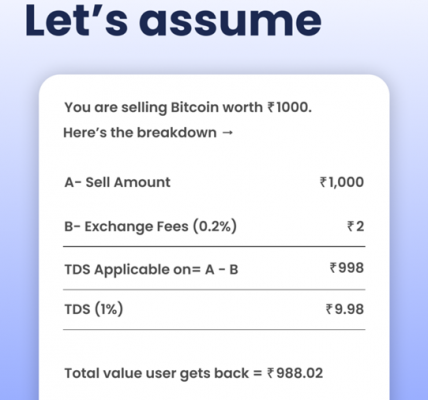The height and width of the screenshot is (400, 428).
Task: Click the ₹998 TDS applicable value
Action: point(347,268)
